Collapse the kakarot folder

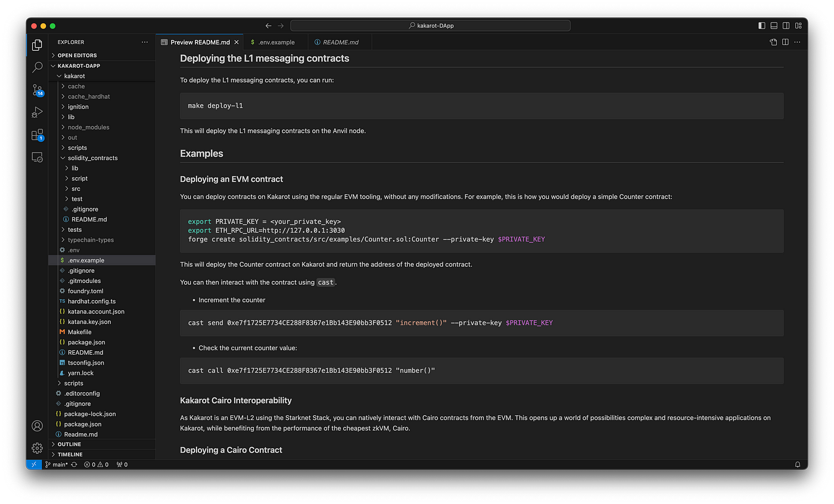(102, 76)
